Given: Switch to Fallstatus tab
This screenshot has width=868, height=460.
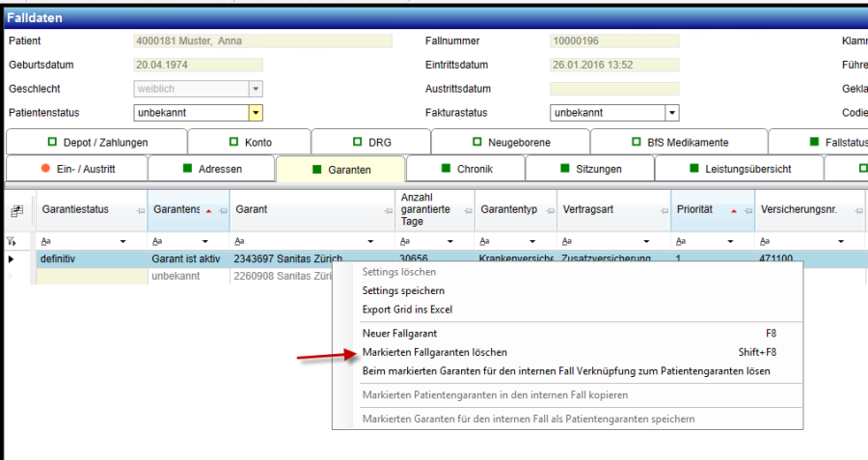Looking at the screenshot, I should [x=818, y=143].
